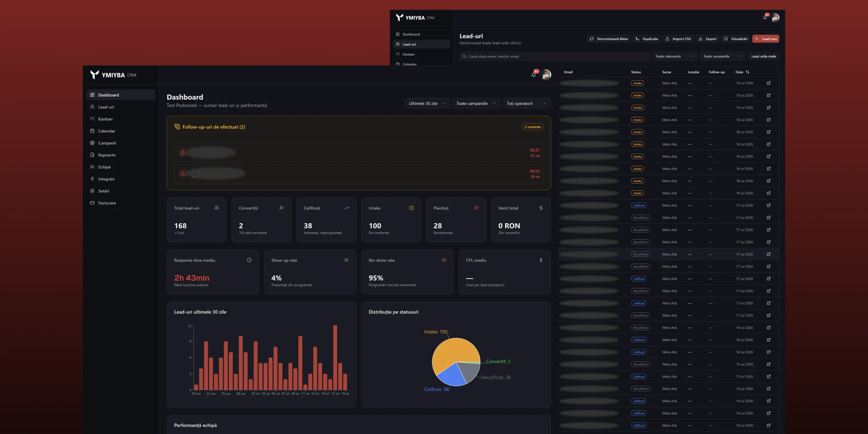Click the Export button
868x434 pixels.
(707, 39)
